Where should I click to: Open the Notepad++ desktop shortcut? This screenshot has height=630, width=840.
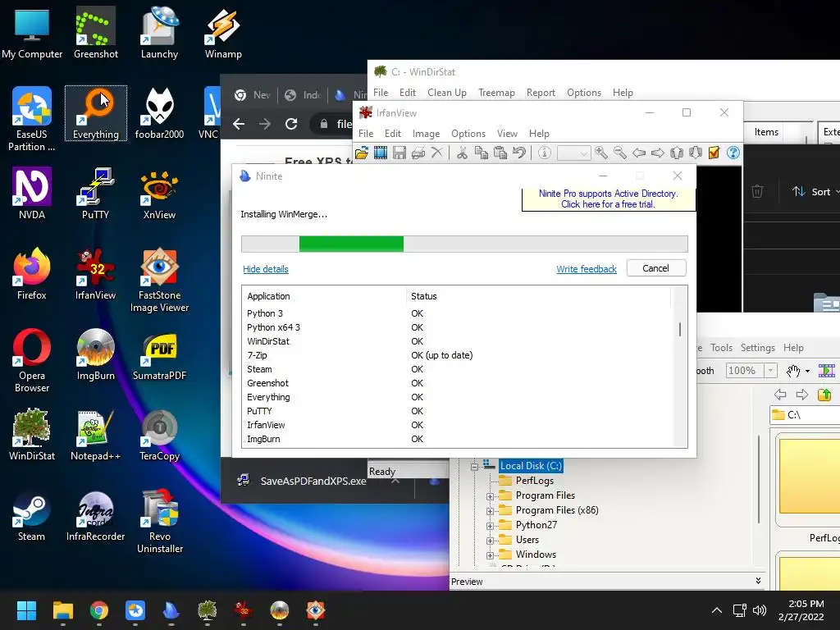pos(95,436)
